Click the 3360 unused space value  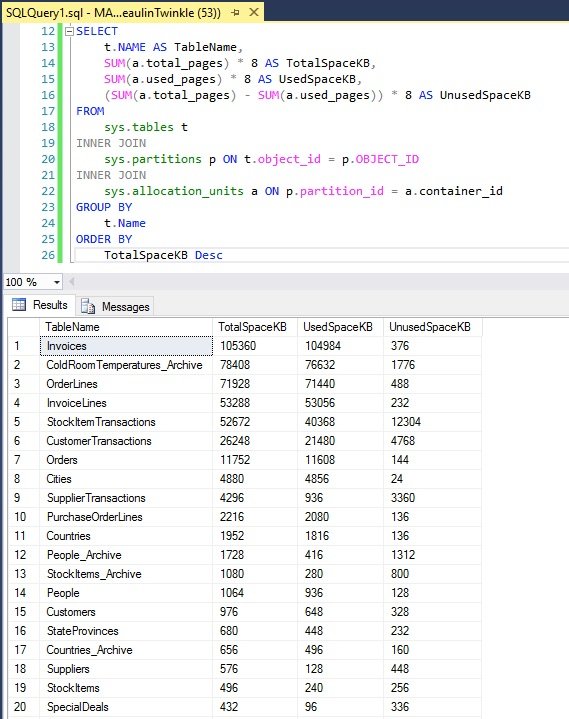coord(432,498)
